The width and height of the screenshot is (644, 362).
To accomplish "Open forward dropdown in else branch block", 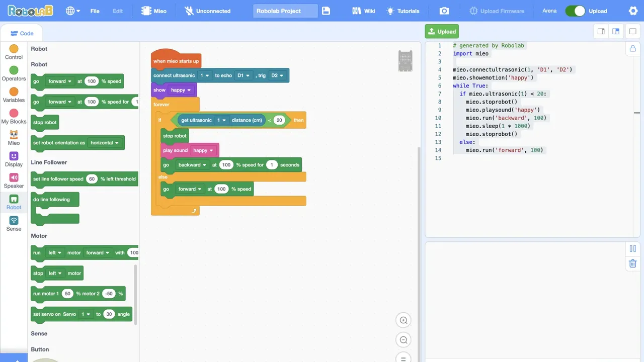I will 190,189.
